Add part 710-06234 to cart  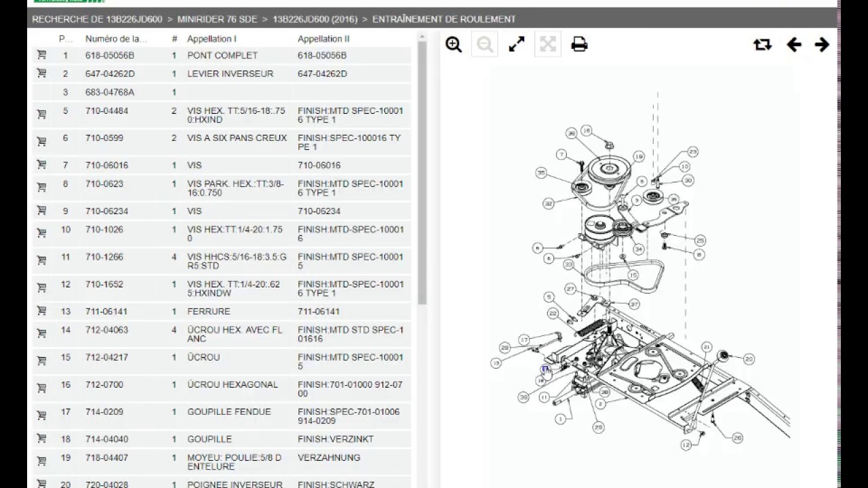(x=41, y=211)
